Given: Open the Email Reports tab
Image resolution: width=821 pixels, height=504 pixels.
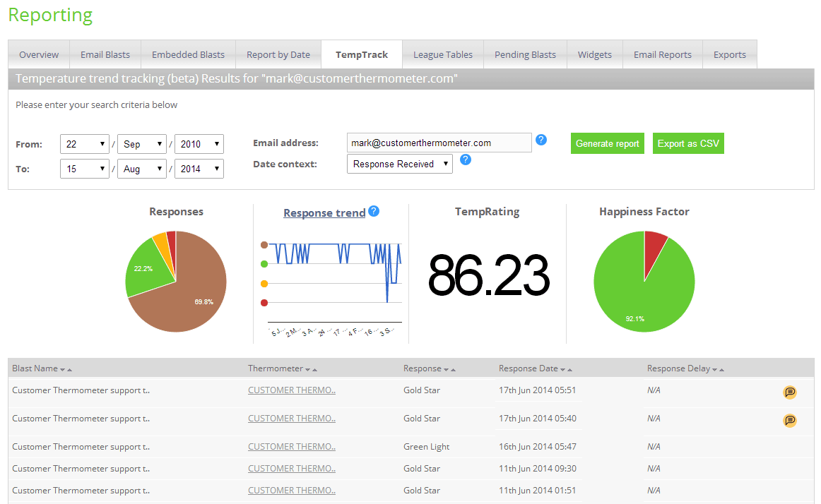Looking at the screenshot, I should click(x=662, y=54).
